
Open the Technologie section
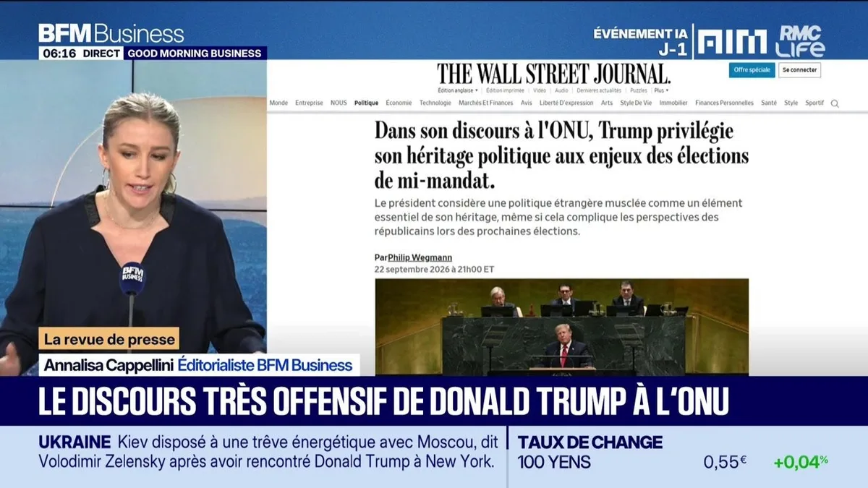[435, 103]
